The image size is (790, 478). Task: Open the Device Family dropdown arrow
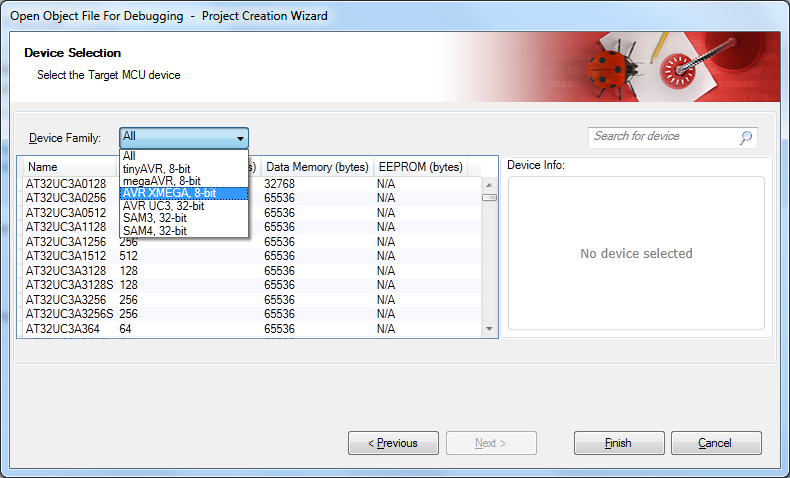(240, 138)
